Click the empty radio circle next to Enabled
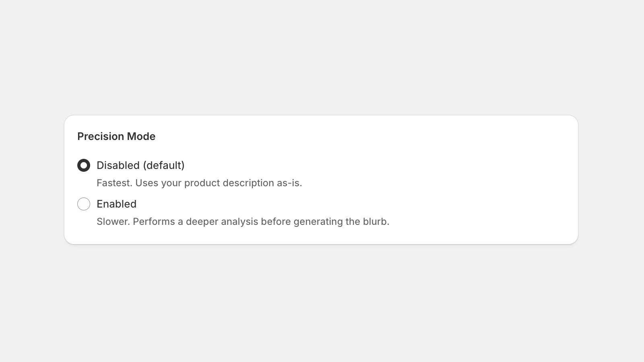The height and width of the screenshot is (362, 644). pyautogui.click(x=84, y=204)
